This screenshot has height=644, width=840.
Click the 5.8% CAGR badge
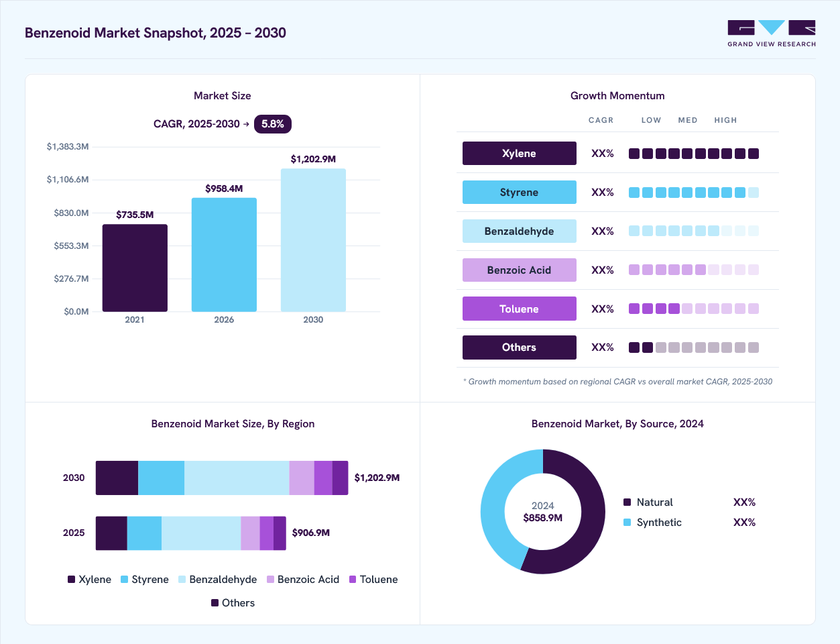click(273, 124)
